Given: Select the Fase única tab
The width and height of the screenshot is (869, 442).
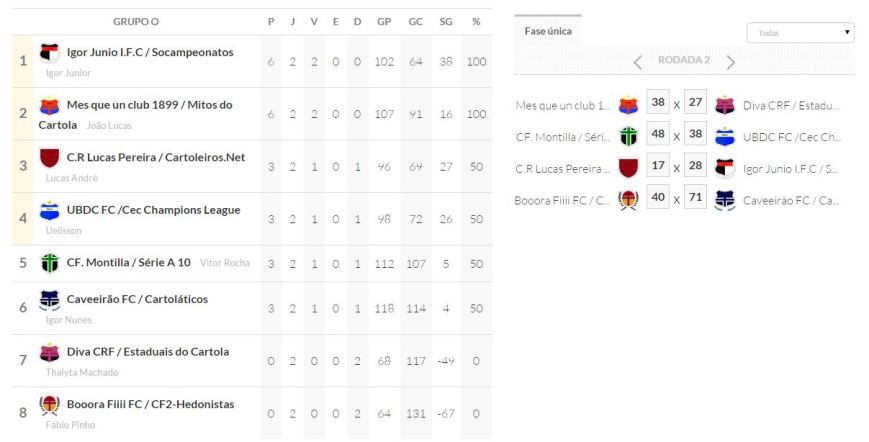Looking at the screenshot, I should tap(548, 31).
